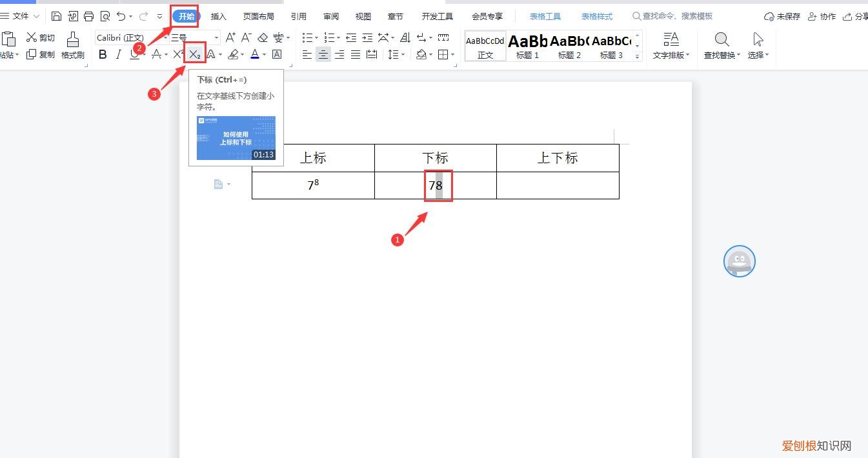Clear formatting with the eraser icon
Viewport: 868px width, 458px height.
[262, 37]
